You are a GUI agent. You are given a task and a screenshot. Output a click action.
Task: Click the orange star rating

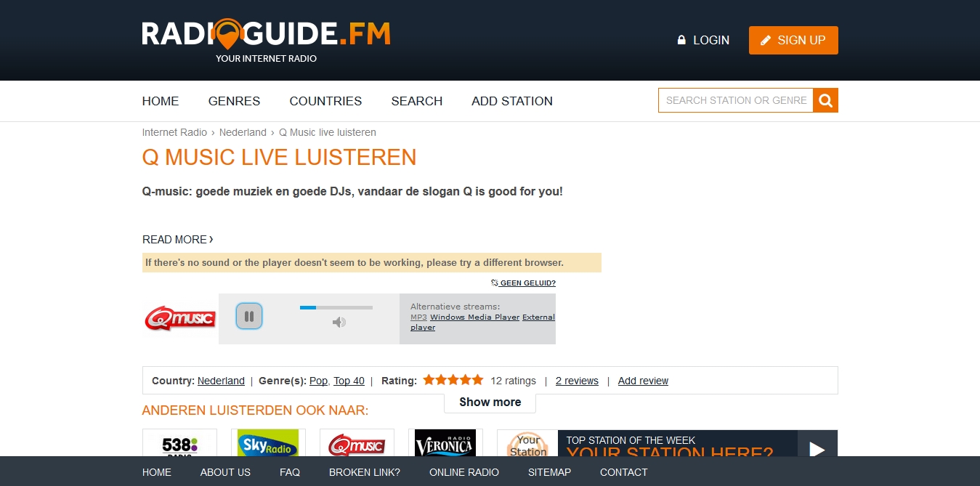(453, 380)
